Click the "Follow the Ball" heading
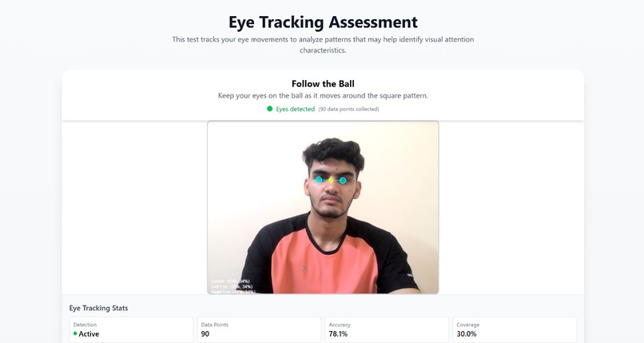Screen dimensions: 644x343 pyautogui.click(x=323, y=83)
